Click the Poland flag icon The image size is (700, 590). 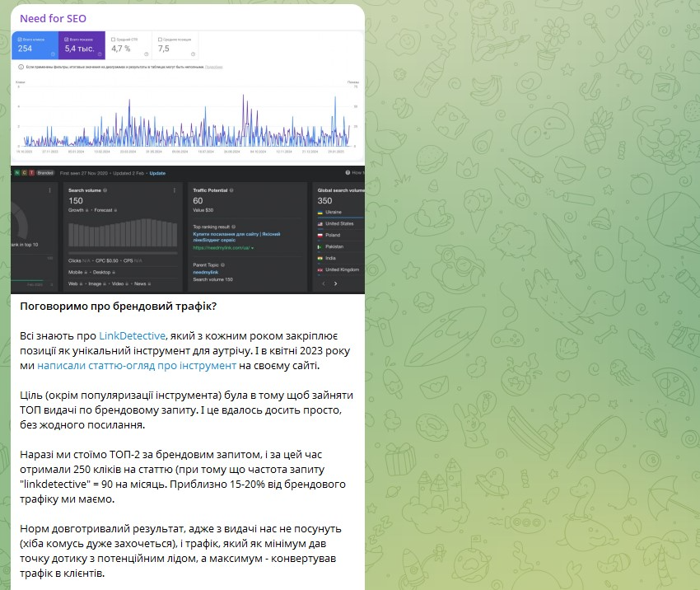[x=320, y=236]
